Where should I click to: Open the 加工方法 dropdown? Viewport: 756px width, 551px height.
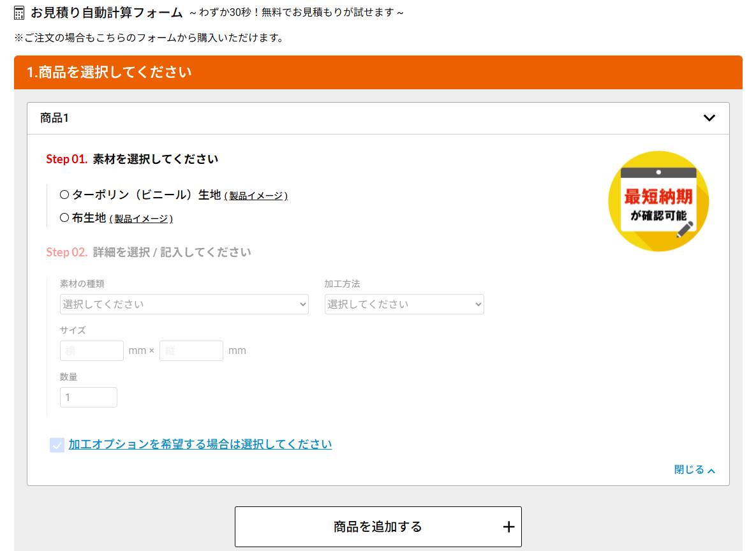pos(404,304)
